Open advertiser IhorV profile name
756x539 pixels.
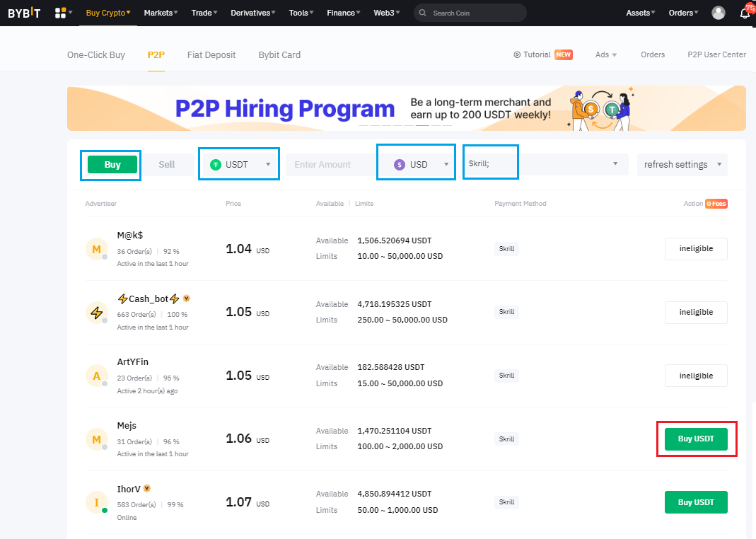coord(129,489)
